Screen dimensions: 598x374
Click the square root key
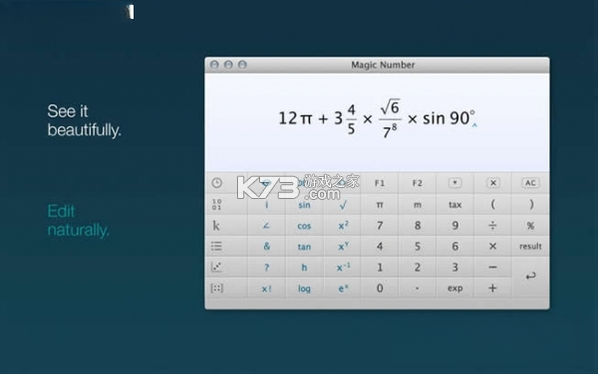[x=343, y=205]
